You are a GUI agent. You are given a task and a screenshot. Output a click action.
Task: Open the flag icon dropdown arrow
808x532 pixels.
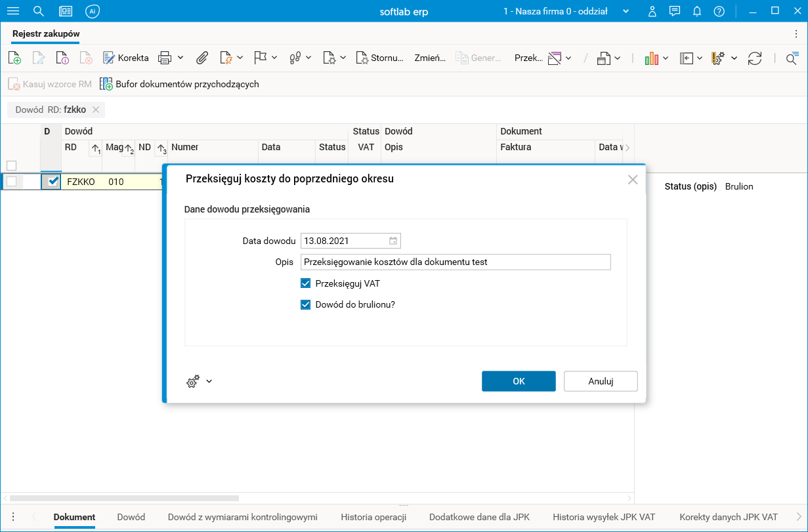point(274,58)
